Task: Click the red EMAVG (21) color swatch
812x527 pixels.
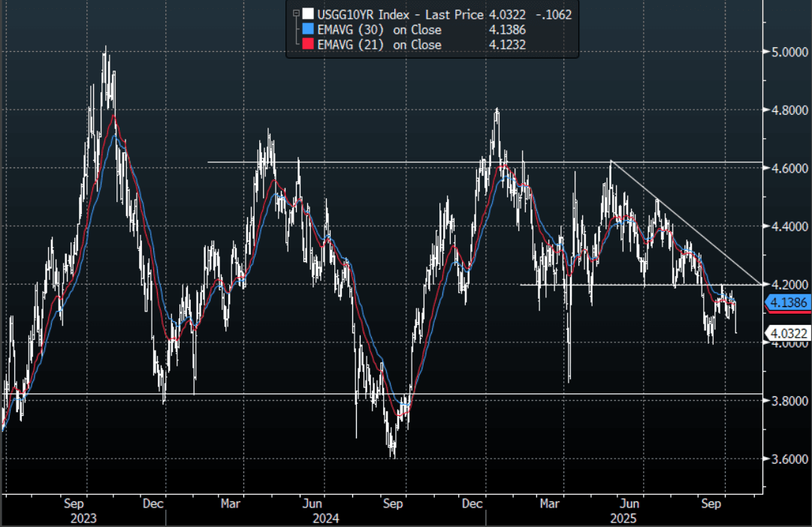Action: pos(308,45)
